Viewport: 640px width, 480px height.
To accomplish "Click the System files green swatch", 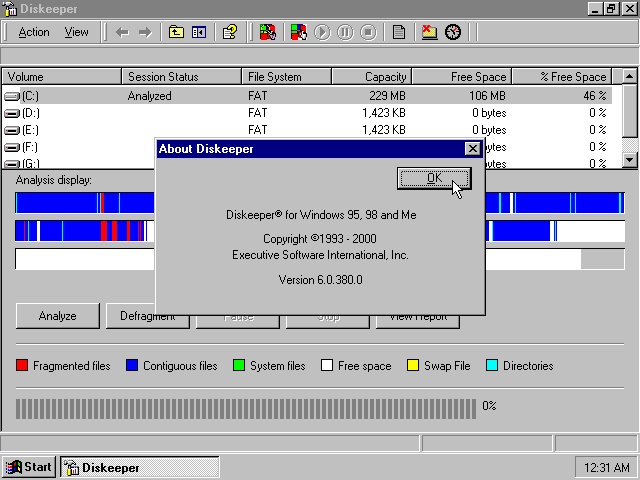I will point(239,365).
